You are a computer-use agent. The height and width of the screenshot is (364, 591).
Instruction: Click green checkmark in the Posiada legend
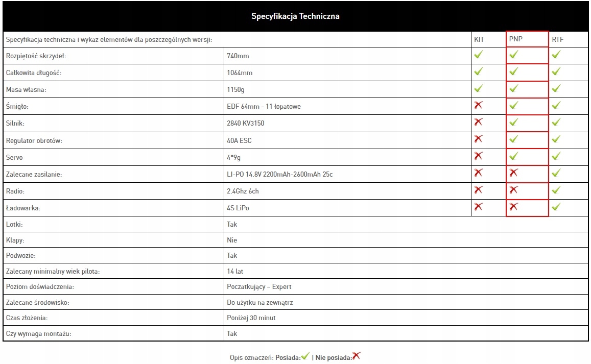(305, 356)
